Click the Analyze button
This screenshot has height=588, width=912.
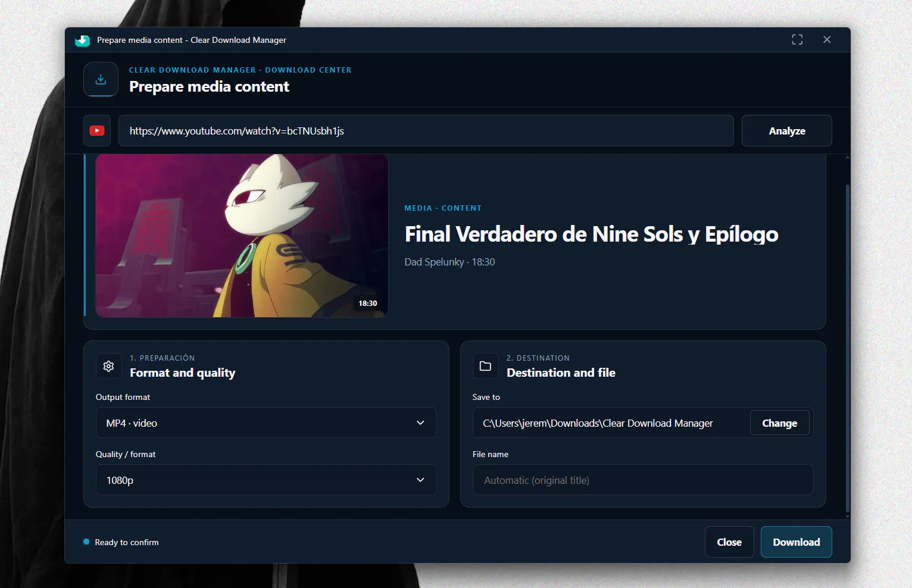click(787, 131)
